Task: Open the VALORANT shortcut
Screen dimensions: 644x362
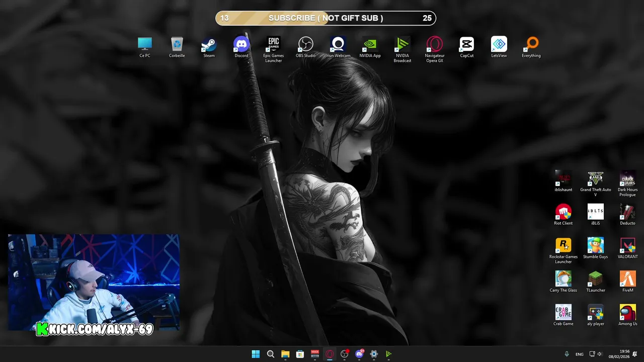Action: click(x=628, y=248)
